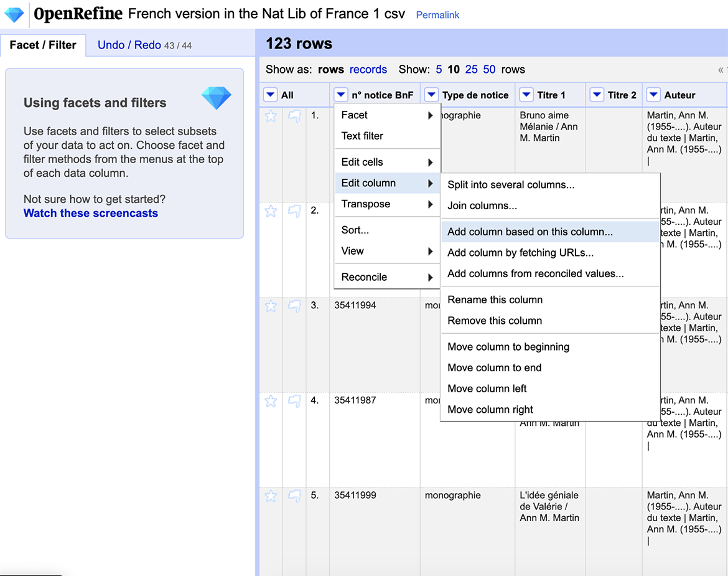This screenshot has height=576, width=728.
Task: Star row 1 in the table
Action: [271, 116]
